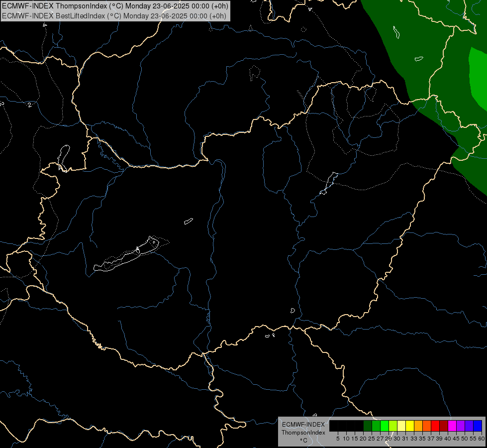487x448 pixels.
Task: Click legend scale value 5
Action: click(338, 439)
